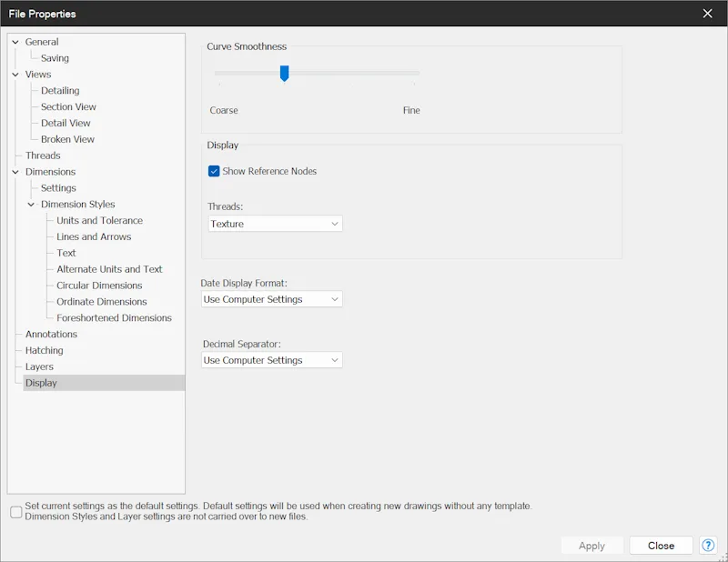This screenshot has height=562, width=728.
Task: Click the Coarse label under the slider
Action: click(224, 110)
